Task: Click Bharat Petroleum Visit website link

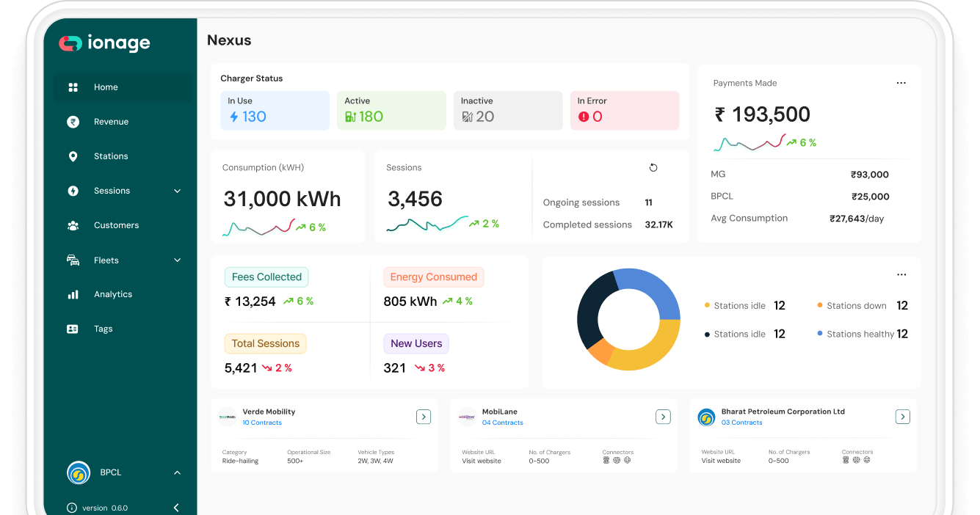Action: [721, 461]
